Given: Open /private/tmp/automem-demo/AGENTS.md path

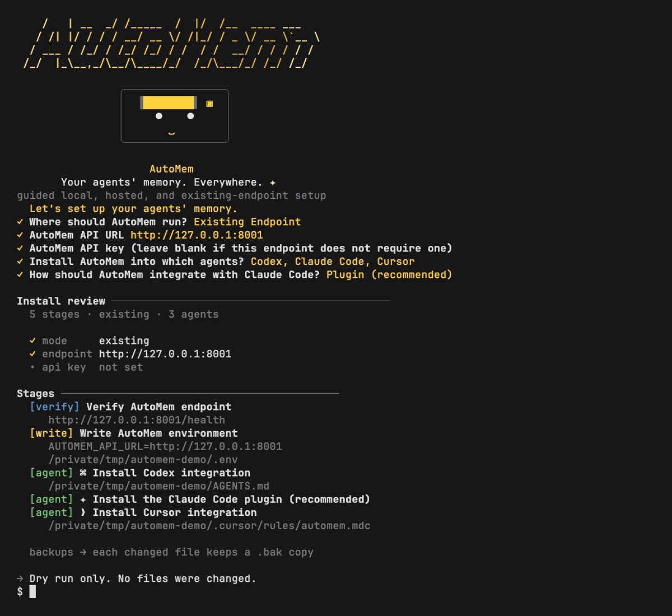Looking at the screenshot, I should [159, 486].
